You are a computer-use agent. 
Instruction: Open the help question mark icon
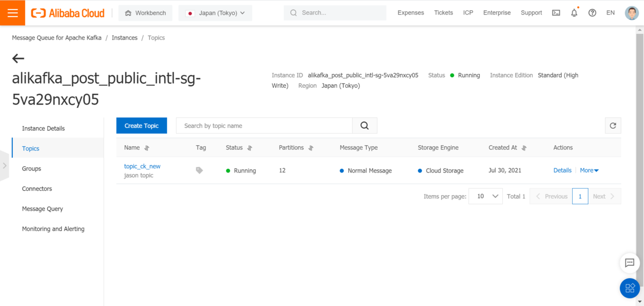pyautogui.click(x=592, y=13)
